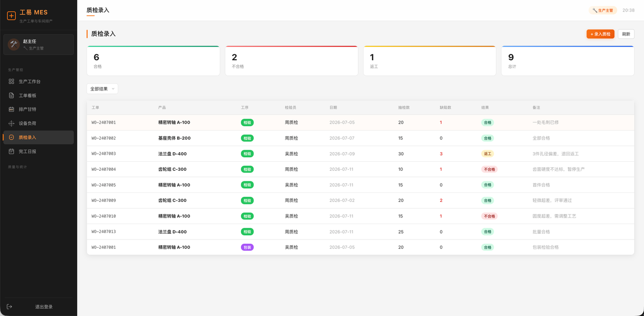The height and width of the screenshot is (316, 644).
Task: Click the date 2026-07-09
Action: [342, 154]
